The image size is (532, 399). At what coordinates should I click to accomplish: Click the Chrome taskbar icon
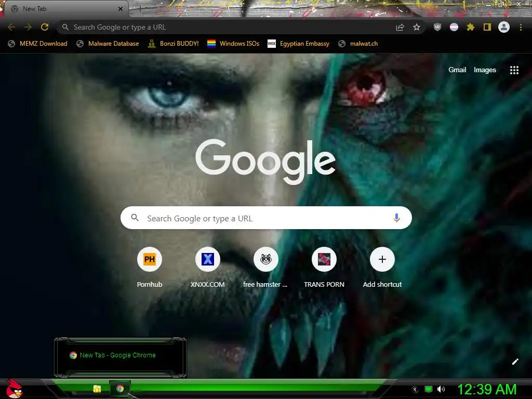(120, 389)
